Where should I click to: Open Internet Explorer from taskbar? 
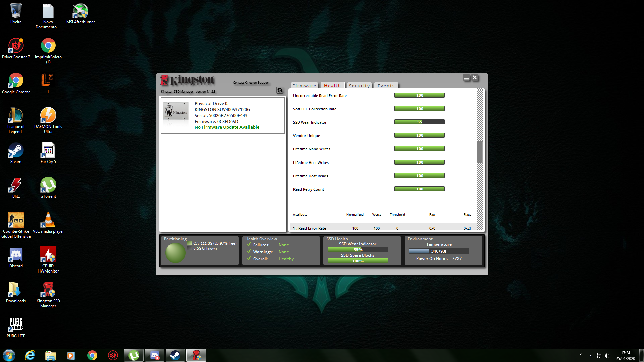tap(30, 355)
